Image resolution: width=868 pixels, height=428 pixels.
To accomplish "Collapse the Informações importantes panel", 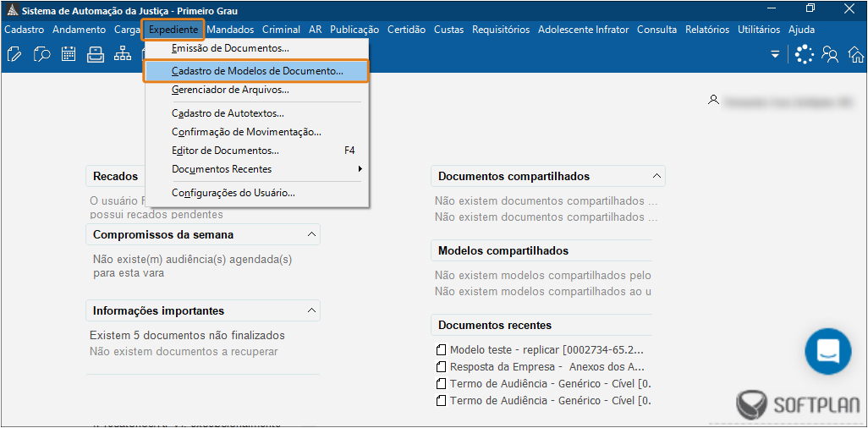I will coord(311,310).
